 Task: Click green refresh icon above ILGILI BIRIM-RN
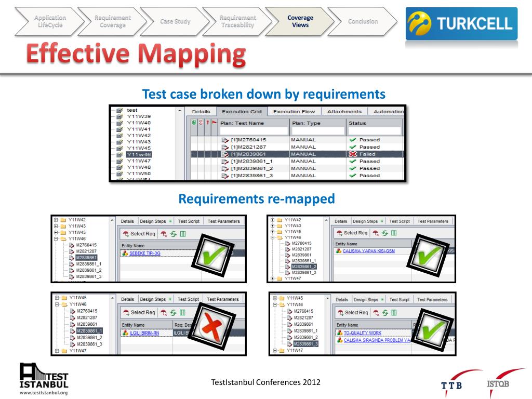[173, 312]
